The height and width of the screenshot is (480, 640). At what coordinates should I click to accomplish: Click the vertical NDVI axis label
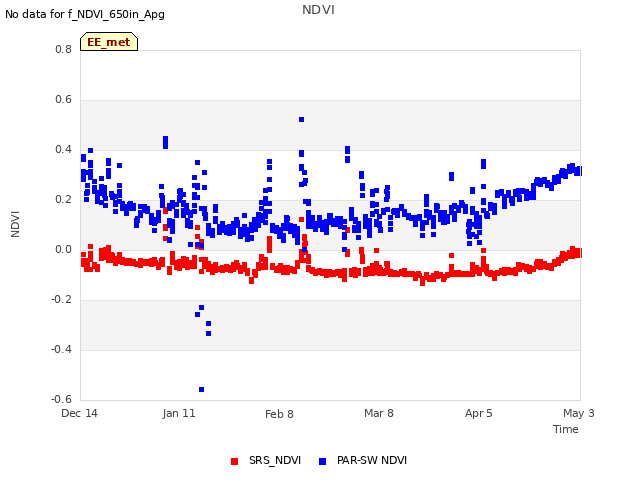[15, 224]
